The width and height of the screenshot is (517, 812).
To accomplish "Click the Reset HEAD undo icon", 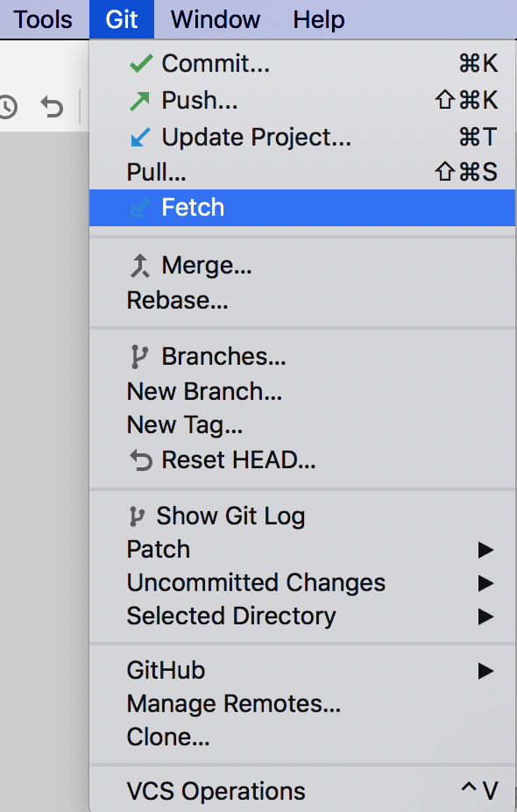I will [x=143, y=459].
